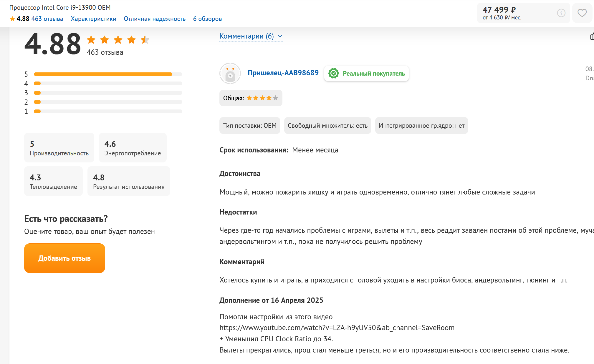Open the 6 обзоров link

tap(207, 19)
